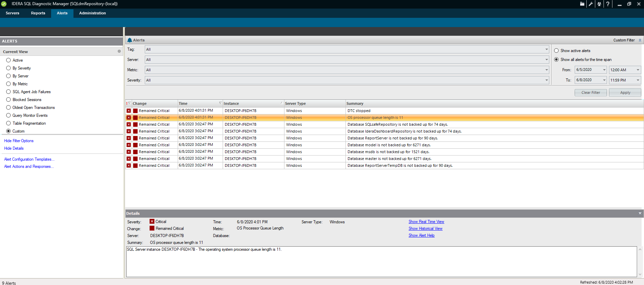The image size is (644, 285).
Task: Click the severity column filter icon
Action: 129,103
